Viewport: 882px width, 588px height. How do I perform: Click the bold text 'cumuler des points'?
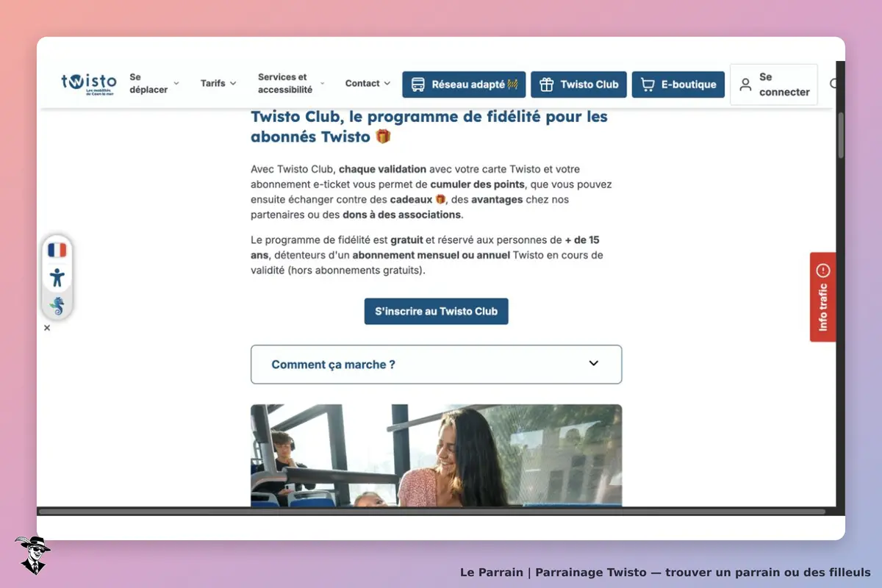478,184
